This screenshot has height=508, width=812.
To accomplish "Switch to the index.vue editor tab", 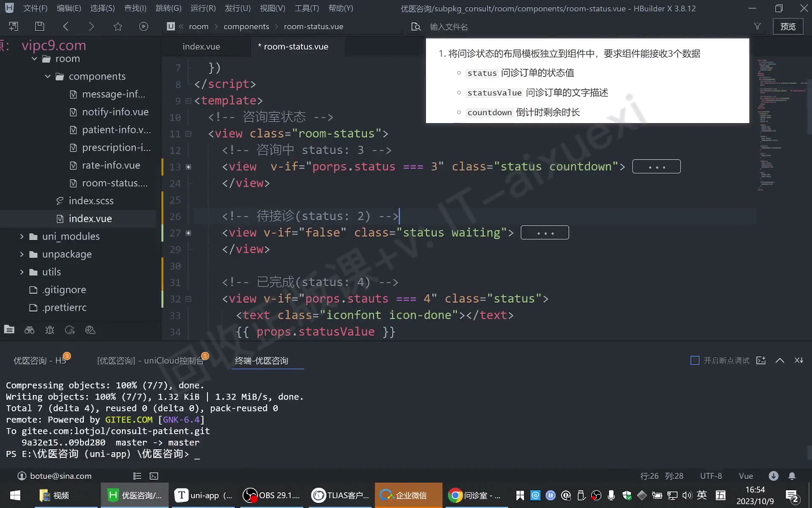I will [201, 47].
